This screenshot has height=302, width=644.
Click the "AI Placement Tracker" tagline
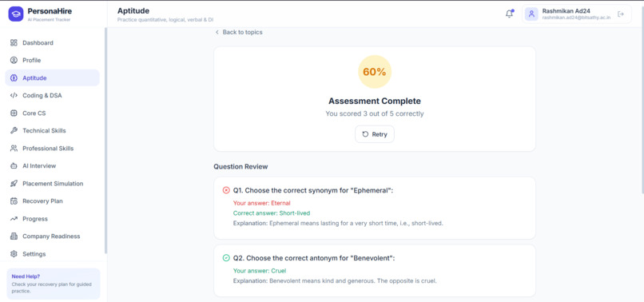[x=49, y=20]
